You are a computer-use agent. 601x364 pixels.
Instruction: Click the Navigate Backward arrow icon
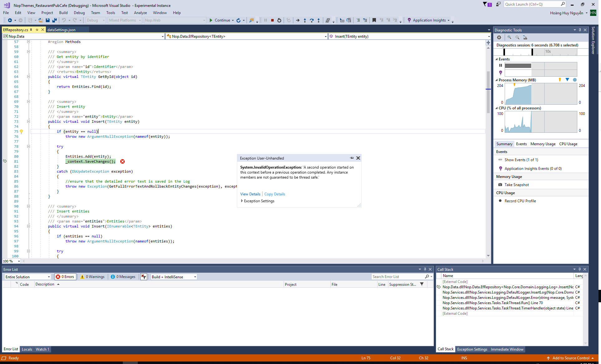10,20
